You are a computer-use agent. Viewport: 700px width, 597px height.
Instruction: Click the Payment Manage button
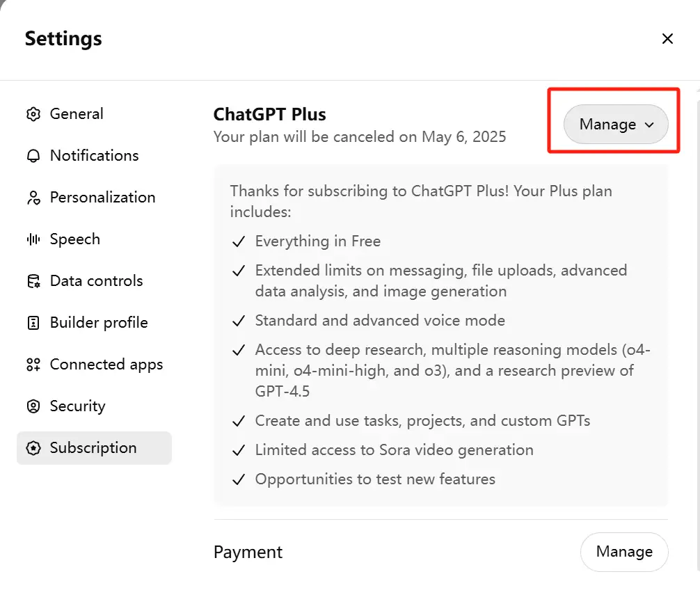point(624,552)
